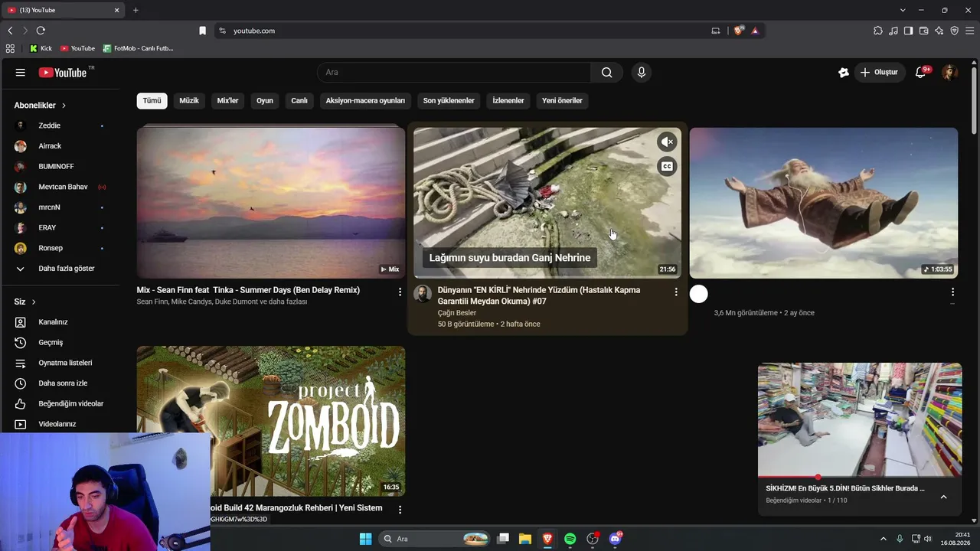Open Brave Wallet icon
Screen dimensions: 980x551
[x=924, y=31]
